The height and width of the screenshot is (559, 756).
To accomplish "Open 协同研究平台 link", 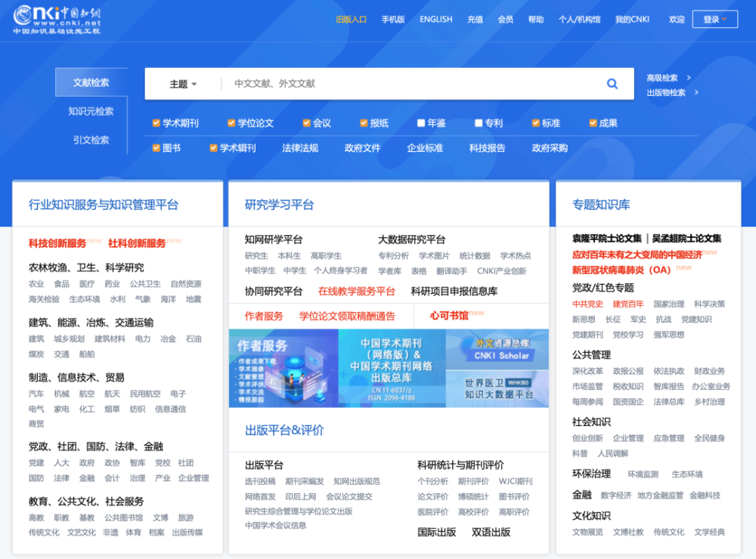I will pos(274,292).
